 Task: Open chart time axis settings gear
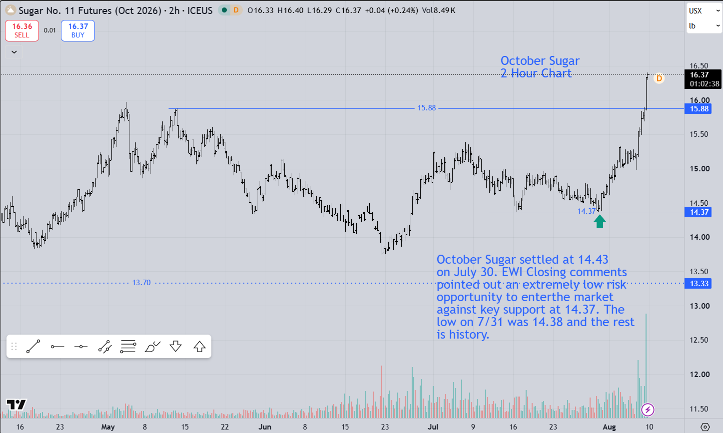(x=705, y=427)
